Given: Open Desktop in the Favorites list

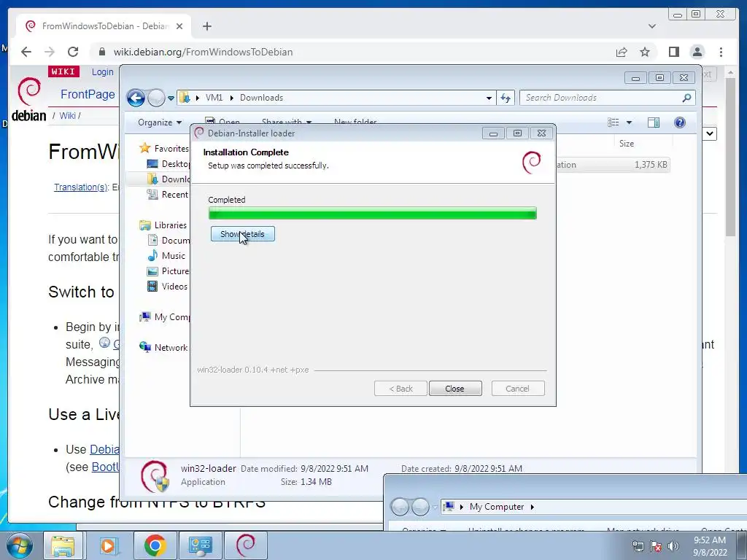Looking at the screenshot, I should click(169, 164).
